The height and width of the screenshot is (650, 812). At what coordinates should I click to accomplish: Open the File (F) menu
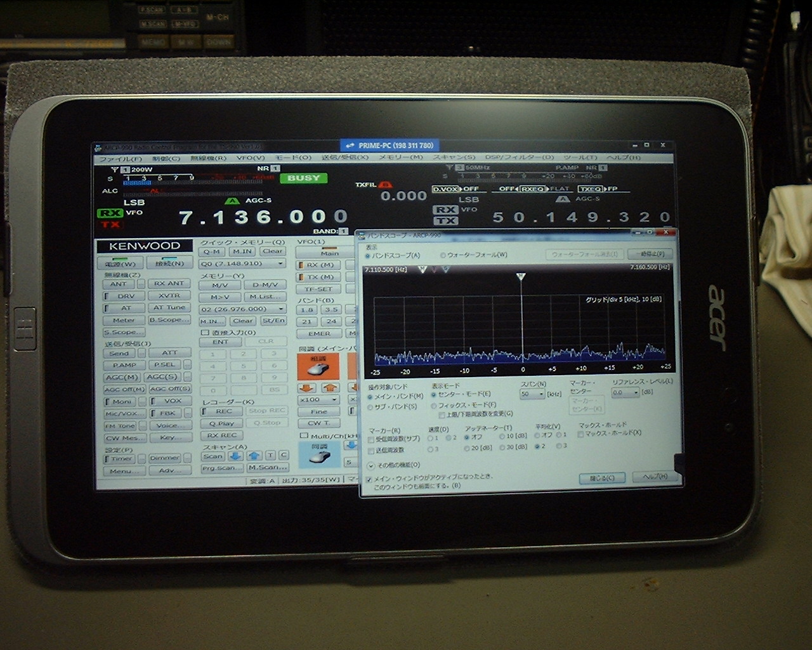(x=121, y=159)
